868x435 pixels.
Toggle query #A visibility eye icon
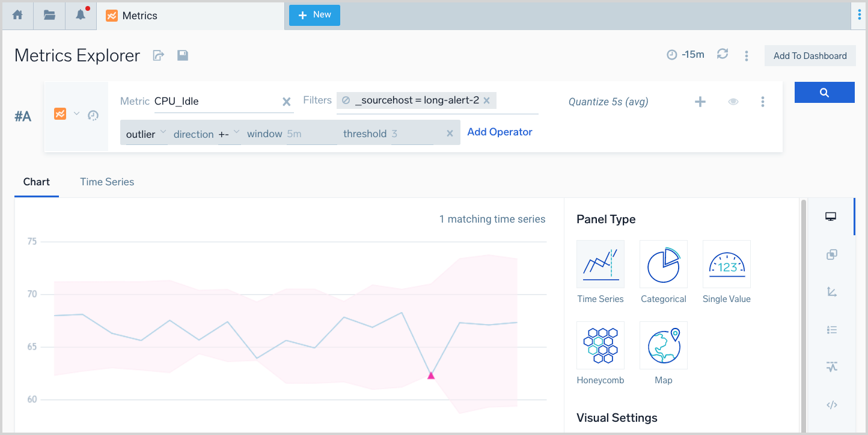(x=733, y=102)
